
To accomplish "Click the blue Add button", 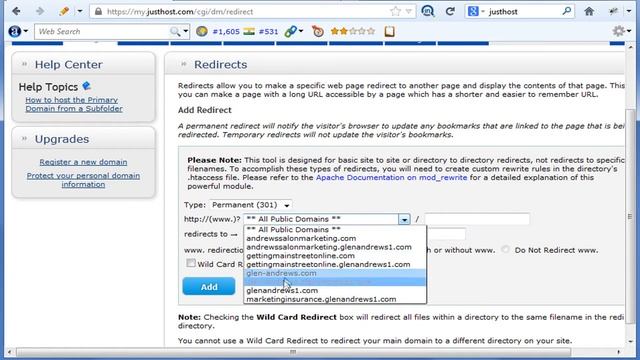I will pos(209,287).
